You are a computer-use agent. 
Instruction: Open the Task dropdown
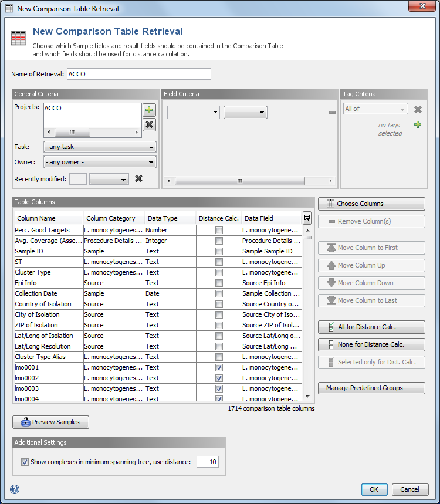(x=100, y=147)
